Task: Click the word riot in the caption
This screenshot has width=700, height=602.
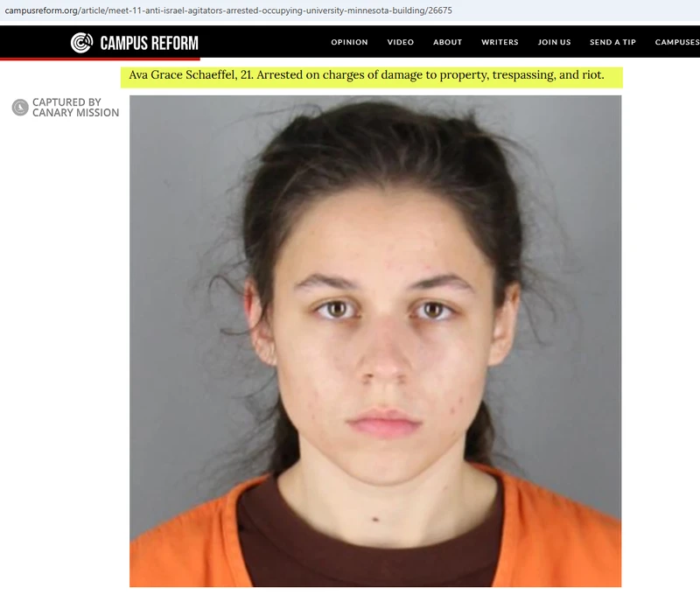Action: [x=593, y=74]
